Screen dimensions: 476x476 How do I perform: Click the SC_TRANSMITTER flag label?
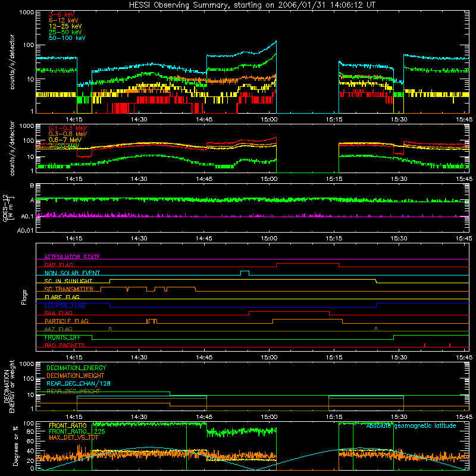[68, 289]
